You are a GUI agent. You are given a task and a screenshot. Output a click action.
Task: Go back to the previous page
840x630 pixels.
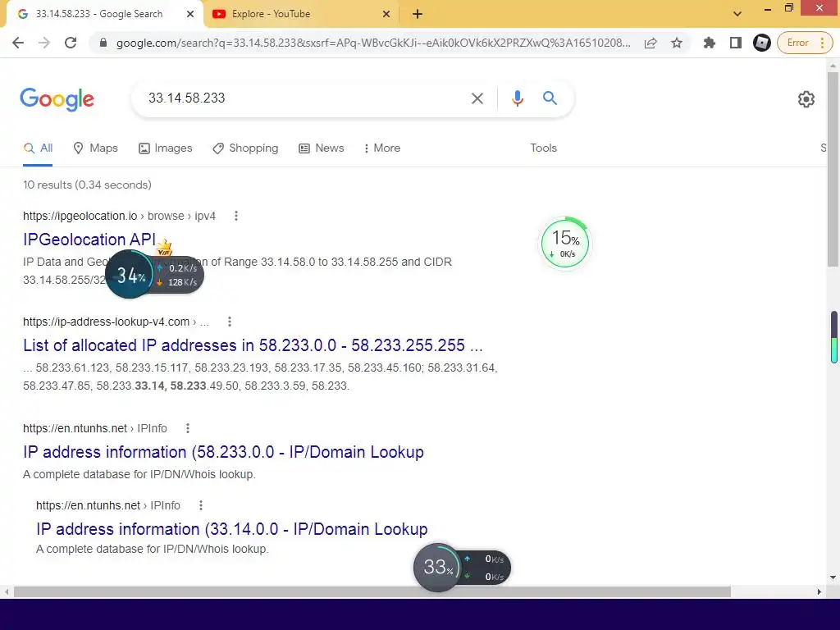(x=18, y=43)
